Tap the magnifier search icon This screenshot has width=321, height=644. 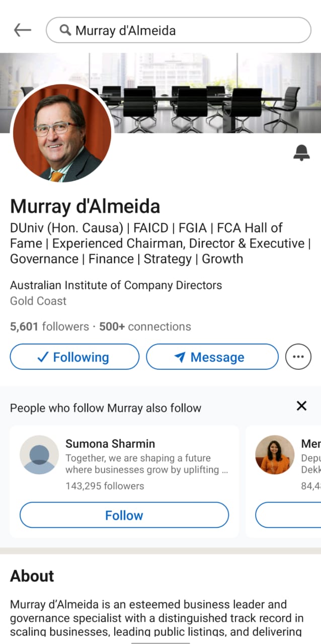[65, 31]
